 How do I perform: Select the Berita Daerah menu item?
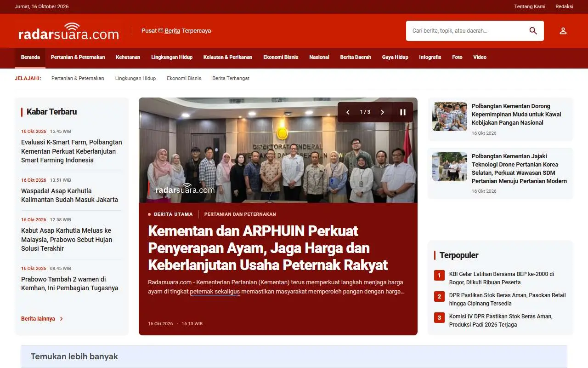click(356, 57)
